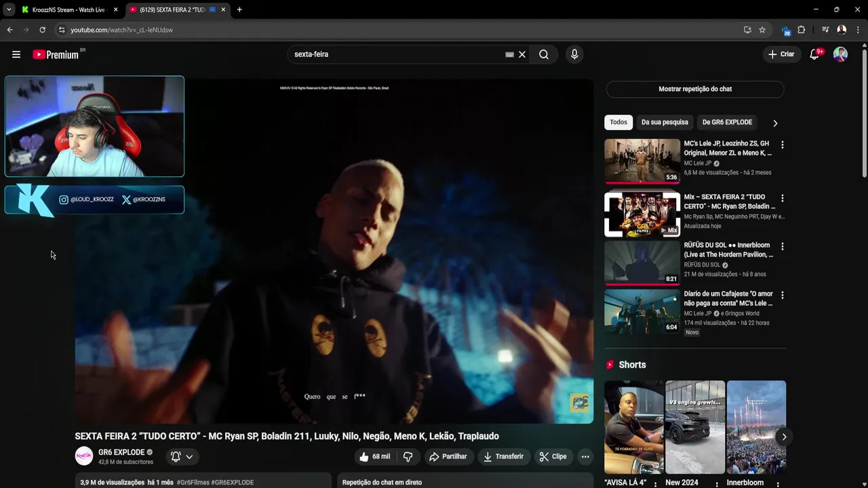Show more filter chips with right arrow

775,123
